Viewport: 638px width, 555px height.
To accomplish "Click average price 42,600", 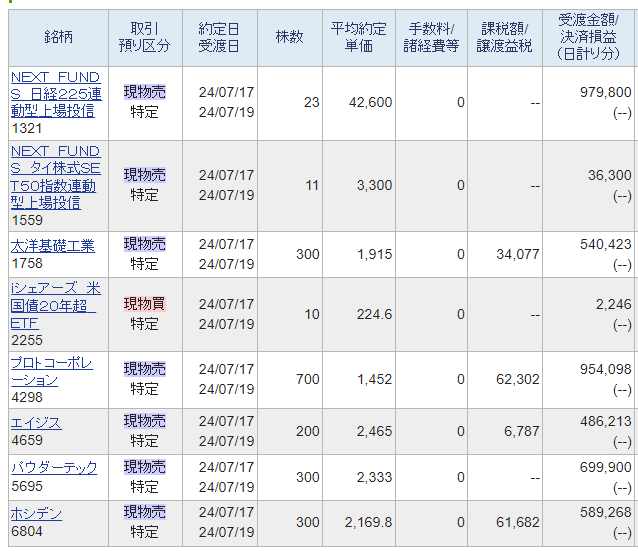I will pyautogui.click(x=370, y=102).
